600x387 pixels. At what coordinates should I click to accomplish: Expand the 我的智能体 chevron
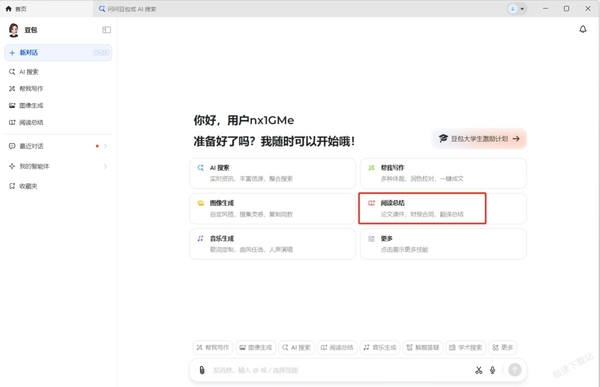click(105, 166)
